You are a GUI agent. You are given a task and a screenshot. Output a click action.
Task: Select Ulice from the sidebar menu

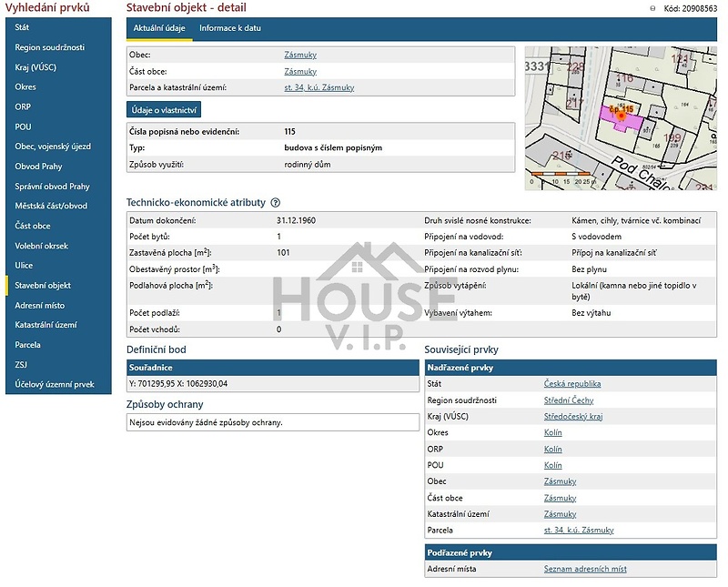point(25,266)
